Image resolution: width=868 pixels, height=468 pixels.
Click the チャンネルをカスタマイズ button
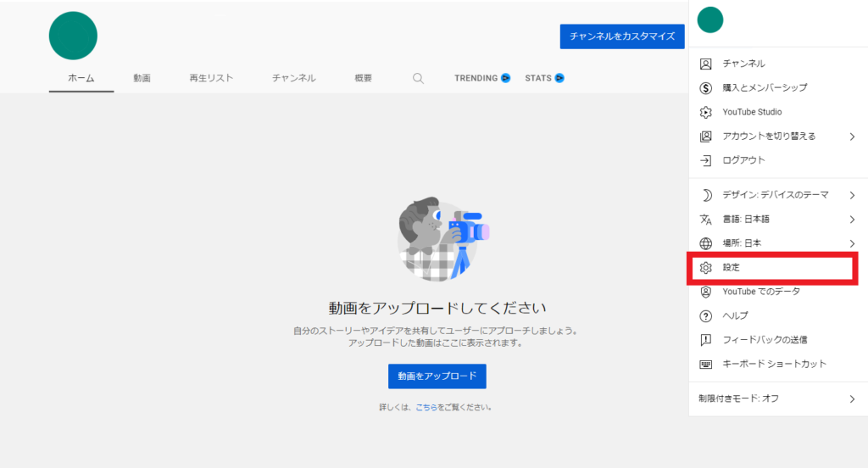coord(621,36)
